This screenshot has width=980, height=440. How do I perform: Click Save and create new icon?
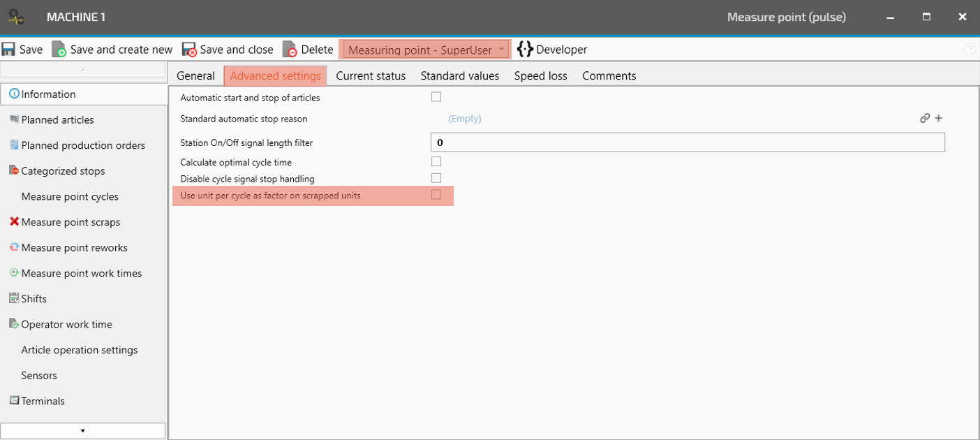coord(59,50)
